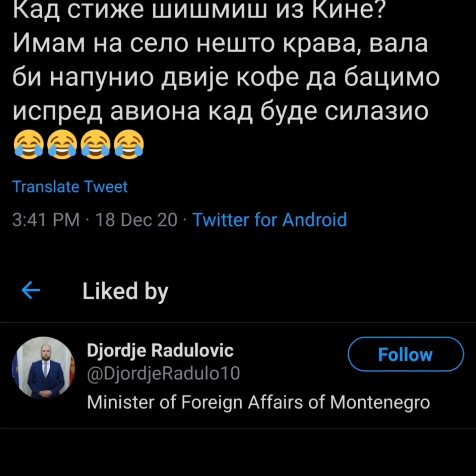Click the word вала in the tweet
The width and height of the screenshot is (476, 476).
(398, 43)
